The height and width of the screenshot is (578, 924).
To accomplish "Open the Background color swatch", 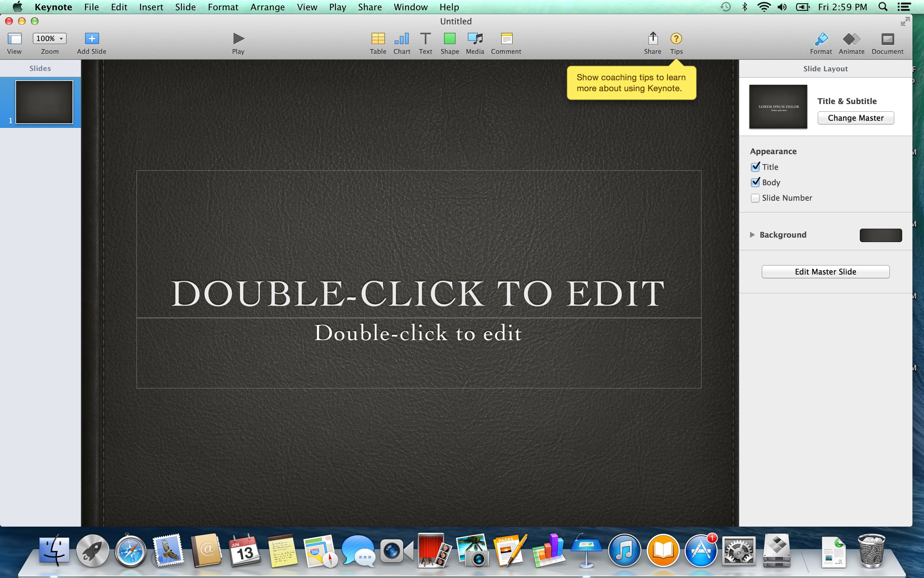I will [880, 235].
